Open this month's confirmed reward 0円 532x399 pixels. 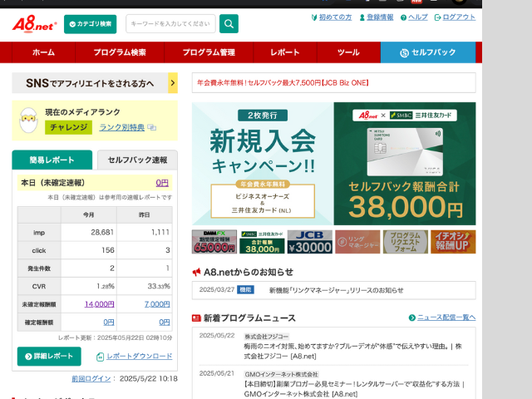click(x=109, y=322)
